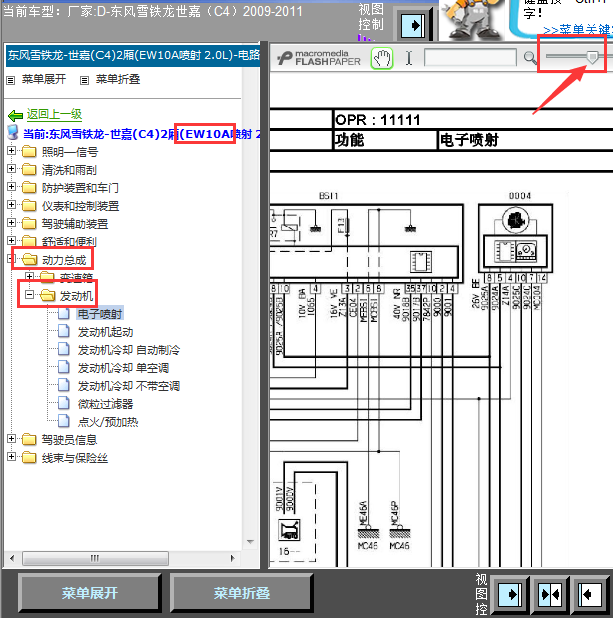Click the horizontal scrollbar left arrow

click(x=12, y=558)
